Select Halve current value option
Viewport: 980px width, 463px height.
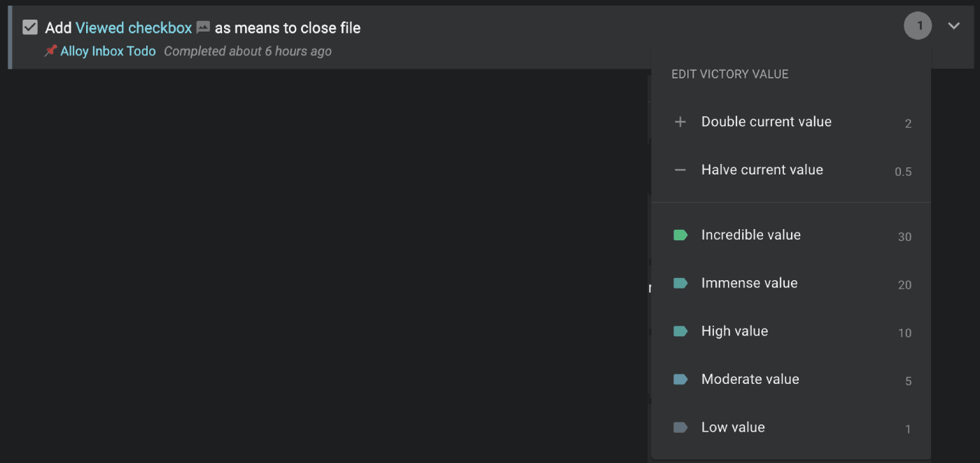point(762,170)
